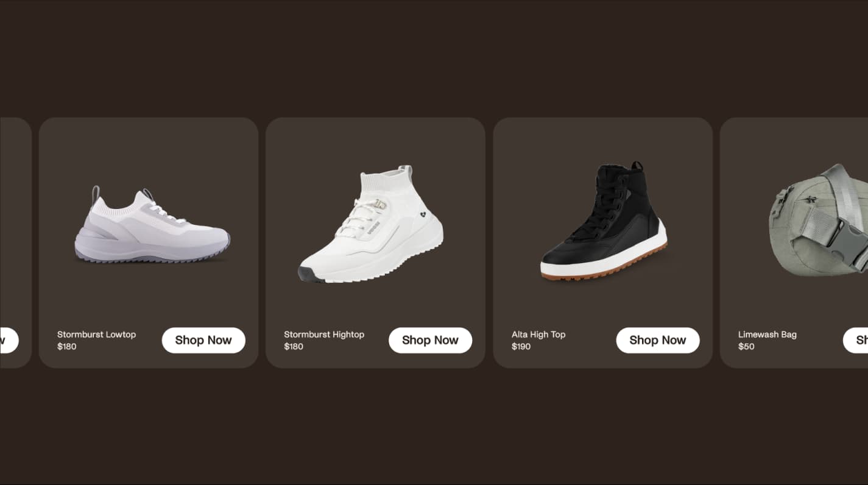Click the small heart logo on white Hightop heel

pos(424,215)
